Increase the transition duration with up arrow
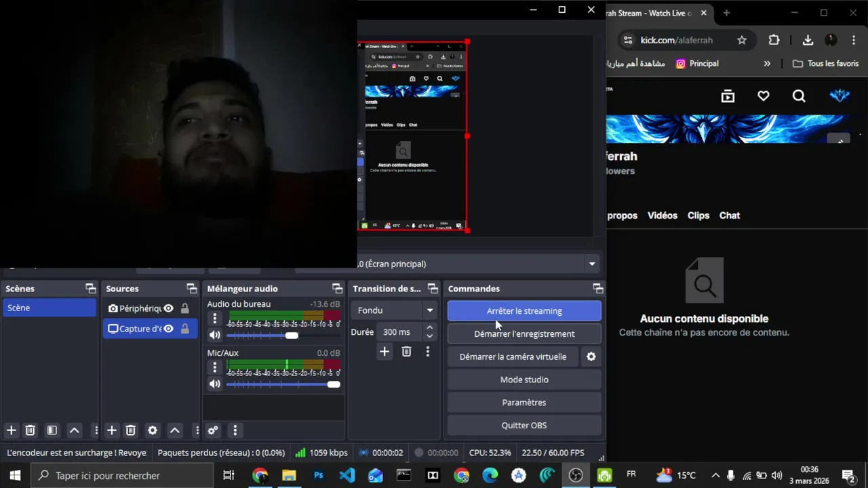Screen dimensions: 868x488 tap(429, 328)
